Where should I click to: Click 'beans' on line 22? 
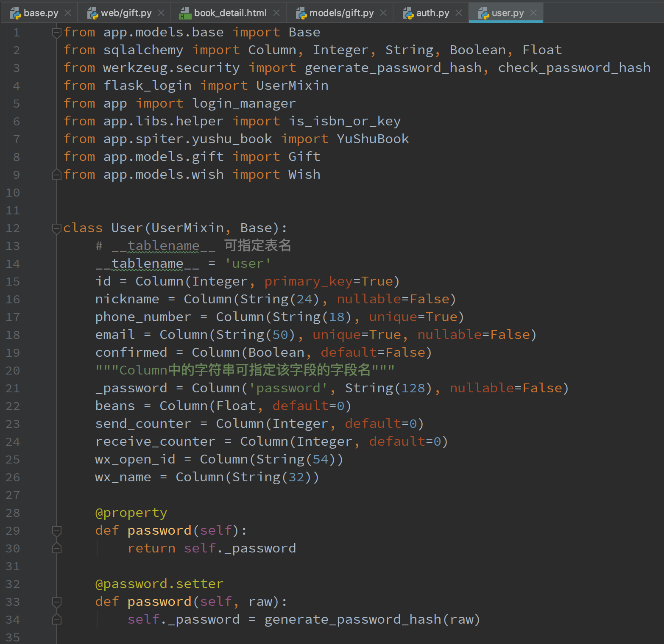(x=115, y=406)
